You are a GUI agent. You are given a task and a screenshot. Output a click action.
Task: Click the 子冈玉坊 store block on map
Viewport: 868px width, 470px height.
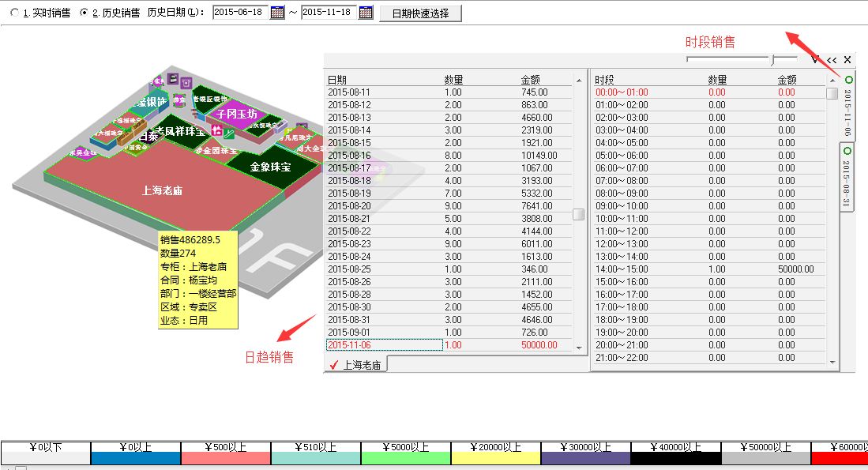coord(237,114)
